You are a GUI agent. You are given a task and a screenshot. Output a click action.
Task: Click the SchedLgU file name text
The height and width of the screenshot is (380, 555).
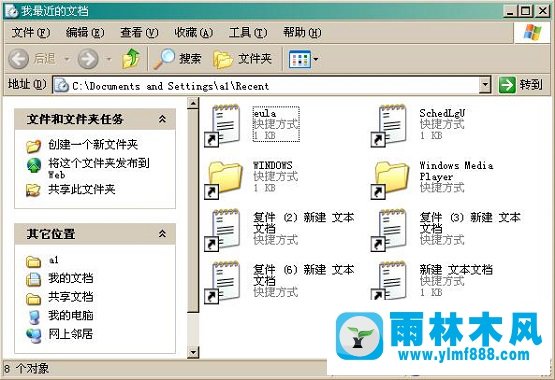click(442, 113)
